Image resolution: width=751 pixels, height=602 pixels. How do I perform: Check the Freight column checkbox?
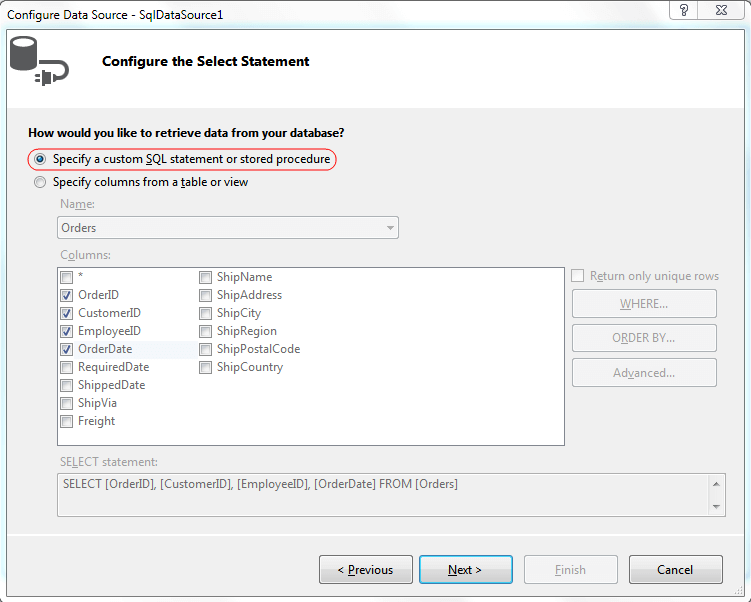[x=67, y=421]
